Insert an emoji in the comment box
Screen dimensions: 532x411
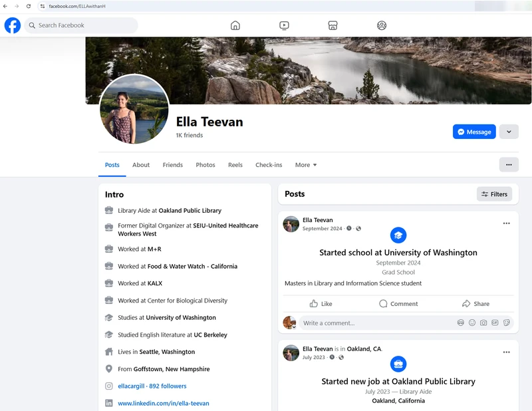[471, 323]
